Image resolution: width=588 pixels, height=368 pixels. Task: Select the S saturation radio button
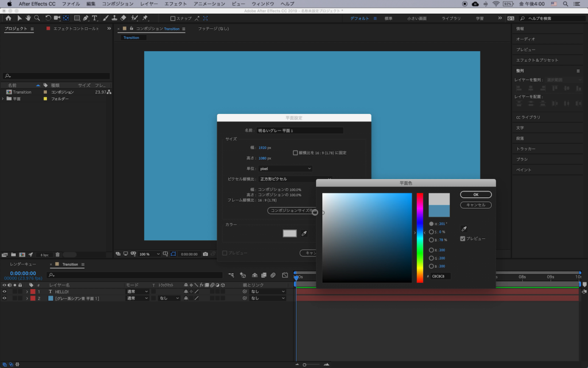point(431,232)
